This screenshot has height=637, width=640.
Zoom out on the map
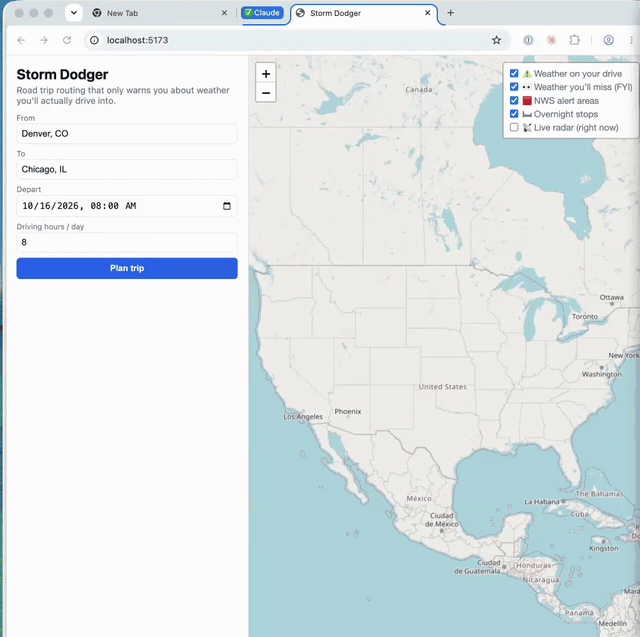coord(266,93)
